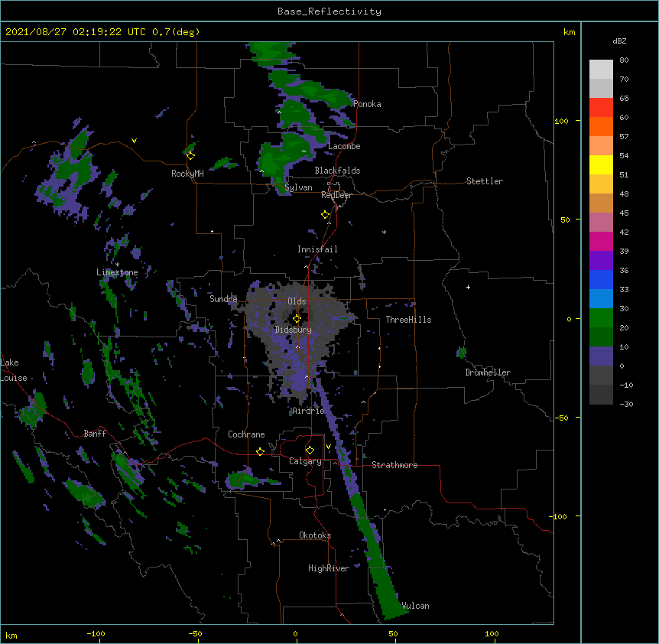The width and height of the screenshot is (659, 644).
Task: Click the Okotoks city label
Action: coord(315,535)
